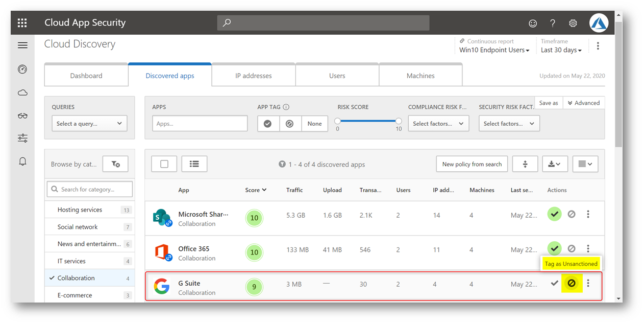The image size is (644, 324).
Task: Open the help question mark icon
Action: 553,23
